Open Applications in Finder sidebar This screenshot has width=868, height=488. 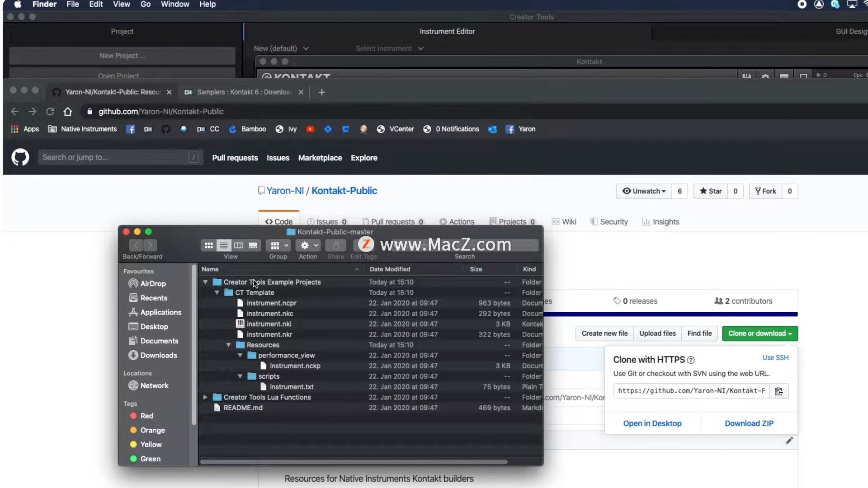(x=155, y=313)
